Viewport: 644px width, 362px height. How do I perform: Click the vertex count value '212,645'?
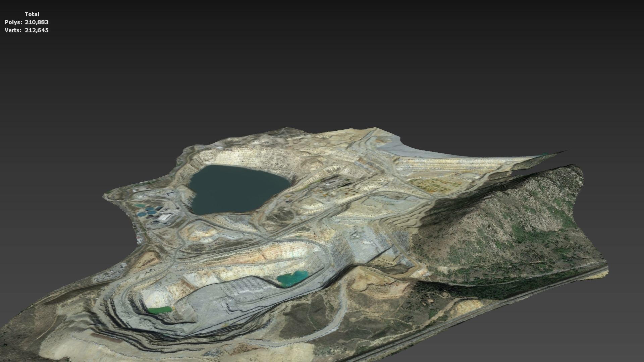tap(37, 30)
